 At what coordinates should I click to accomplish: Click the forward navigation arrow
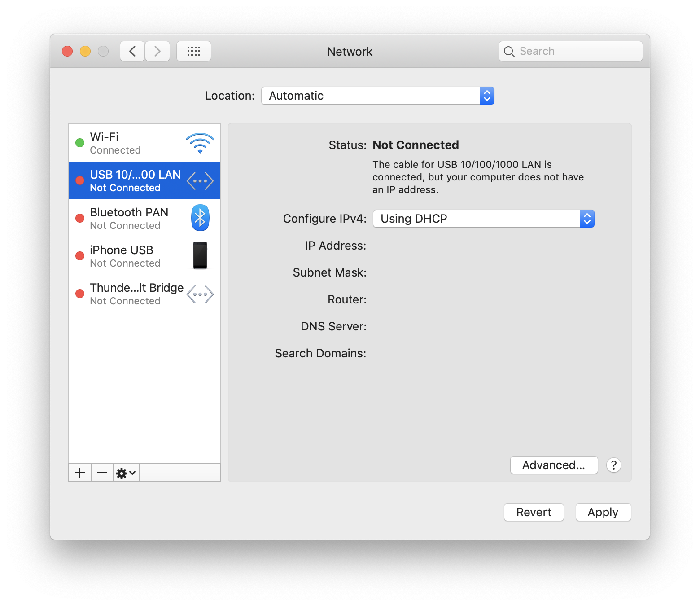[x=157, y=51]
